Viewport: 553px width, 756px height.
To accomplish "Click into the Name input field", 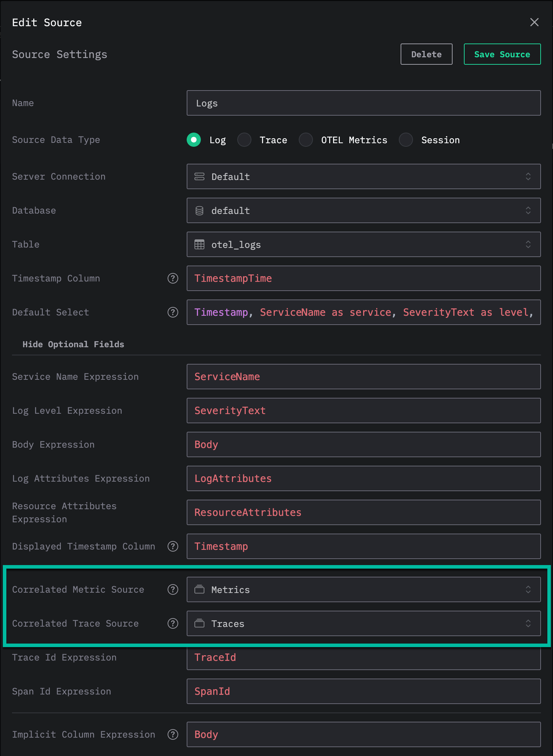I will [x=363, y=103].
